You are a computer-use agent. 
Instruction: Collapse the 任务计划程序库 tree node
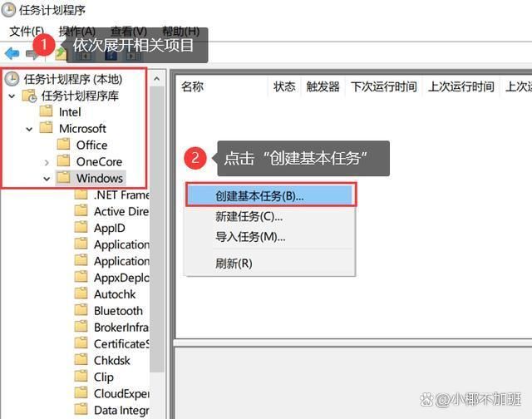point(12,96)
